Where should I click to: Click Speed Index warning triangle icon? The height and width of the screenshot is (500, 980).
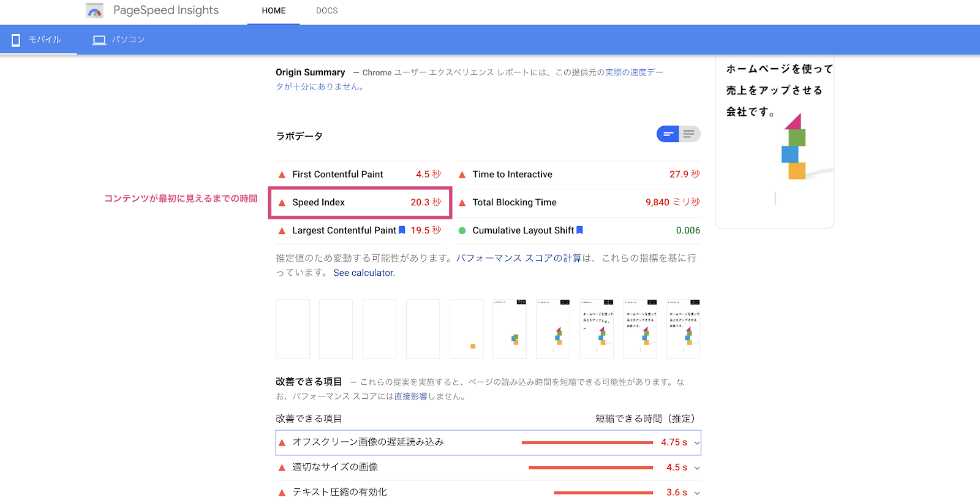[x=282, y=203]
